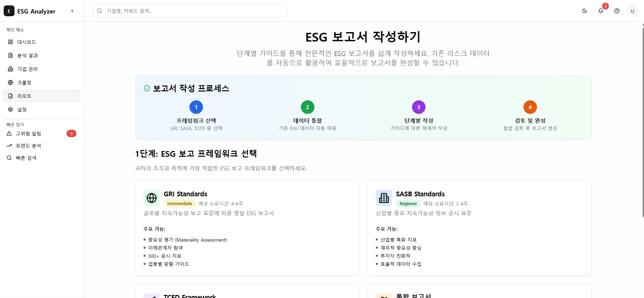Click the ESG Analyzer logo icon
The image size is (644, 298).
pos(9,11)
